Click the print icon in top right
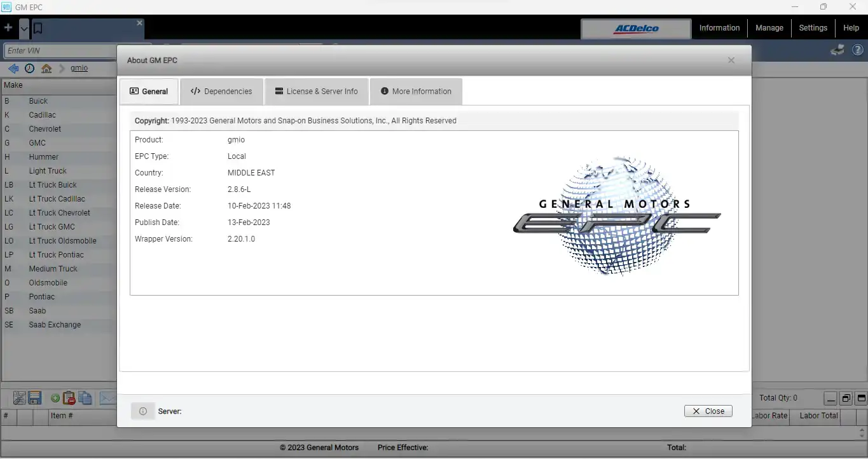The height and width of the screenshot is (459, 868). click(x=837, y=50)
